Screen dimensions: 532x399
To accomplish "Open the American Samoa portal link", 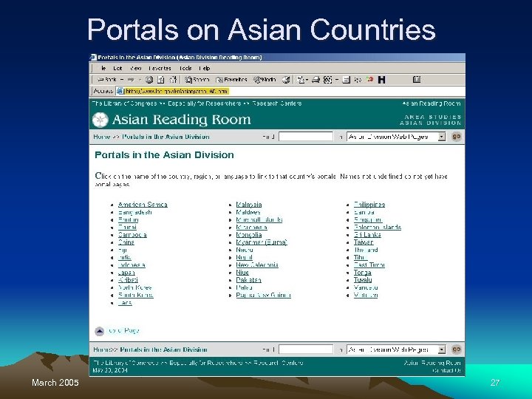I will click(143, 205).
